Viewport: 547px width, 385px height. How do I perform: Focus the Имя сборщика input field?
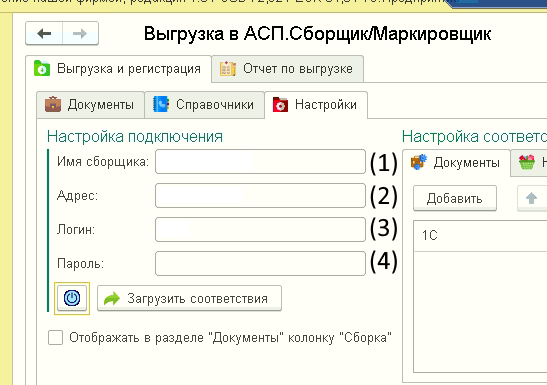260,161
